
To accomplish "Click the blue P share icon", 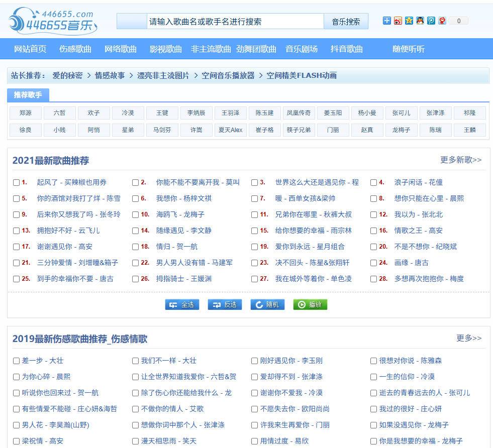I will click(x=432, y=21).
